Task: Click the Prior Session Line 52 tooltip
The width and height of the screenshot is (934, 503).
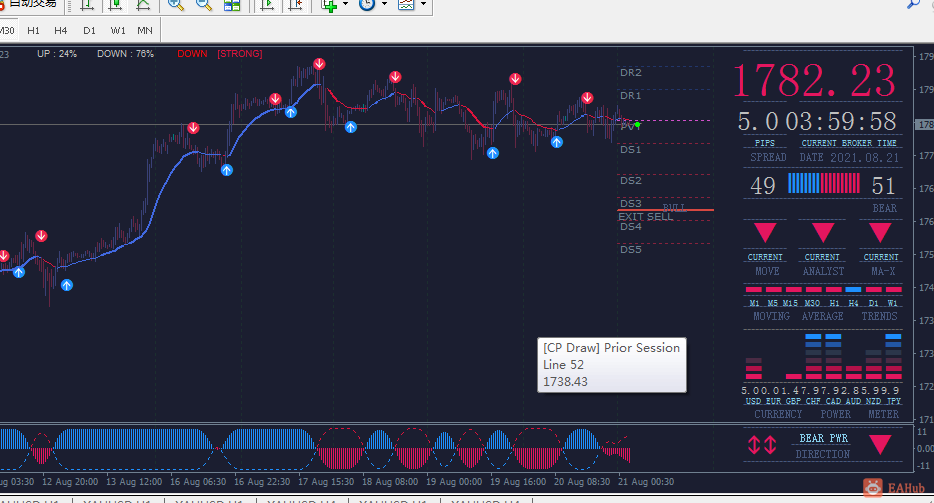Action: 612,365
